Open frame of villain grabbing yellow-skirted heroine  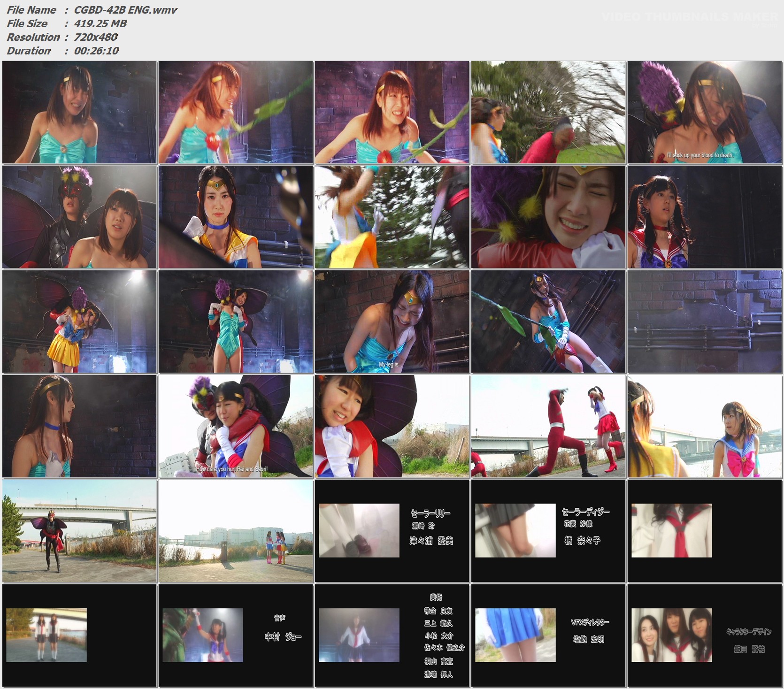pos(79,322)
